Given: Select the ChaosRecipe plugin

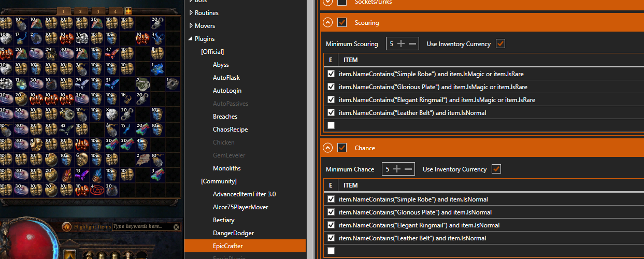Looking at the screenshot, I should click(x=230, y=129).
